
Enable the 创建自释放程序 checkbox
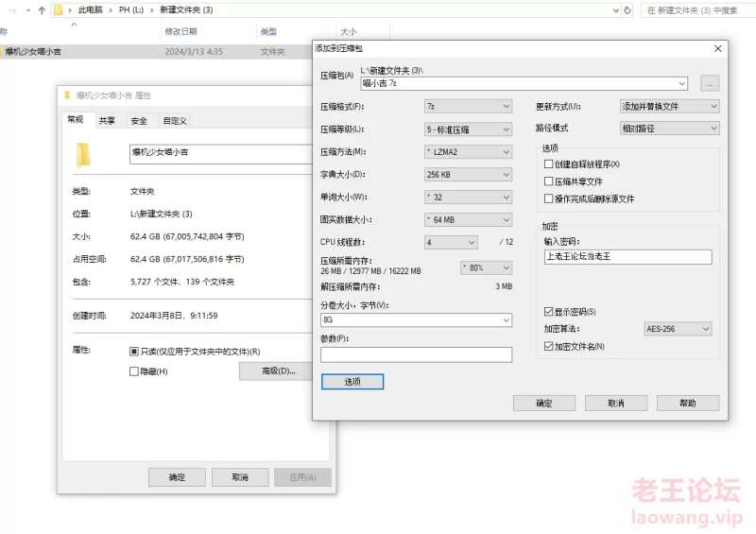click(549, 164)
